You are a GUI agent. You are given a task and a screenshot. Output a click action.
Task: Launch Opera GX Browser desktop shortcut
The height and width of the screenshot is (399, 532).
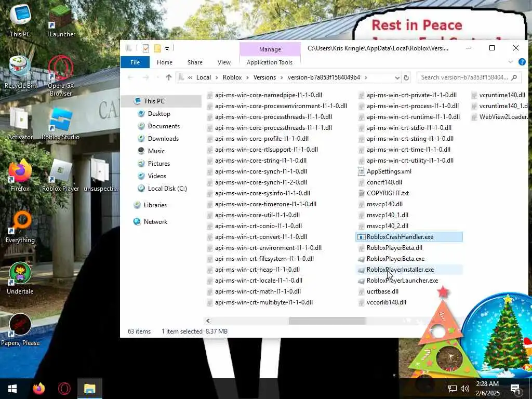(x=61, y=75)
